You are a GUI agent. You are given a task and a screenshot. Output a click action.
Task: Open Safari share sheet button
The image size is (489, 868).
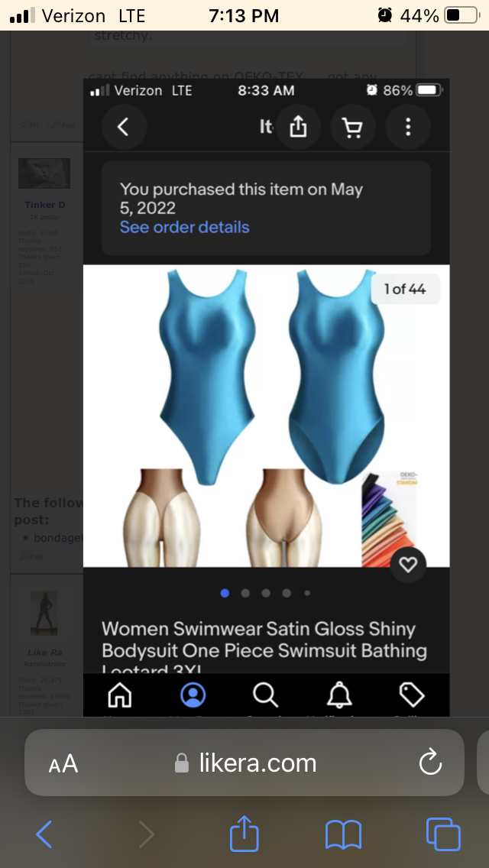click(244, 833)
